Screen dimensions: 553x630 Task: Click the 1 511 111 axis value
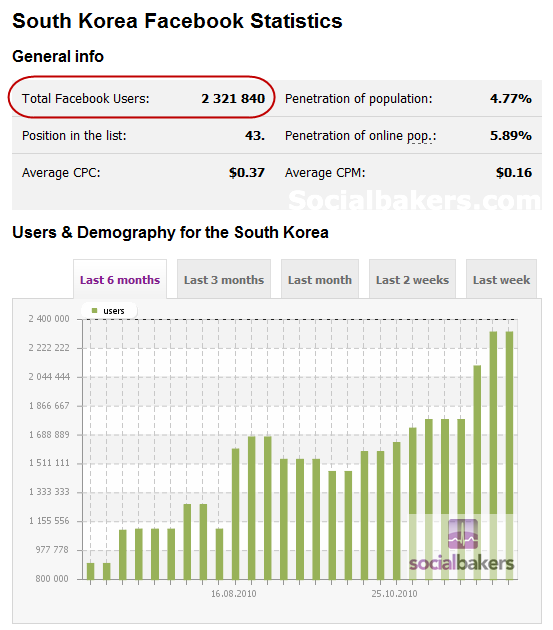(x=49, y=463)
